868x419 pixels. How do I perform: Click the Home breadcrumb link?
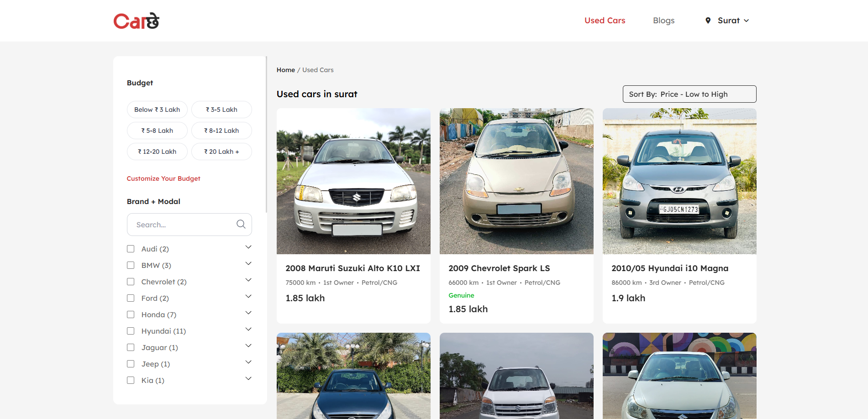click(286, 70)
